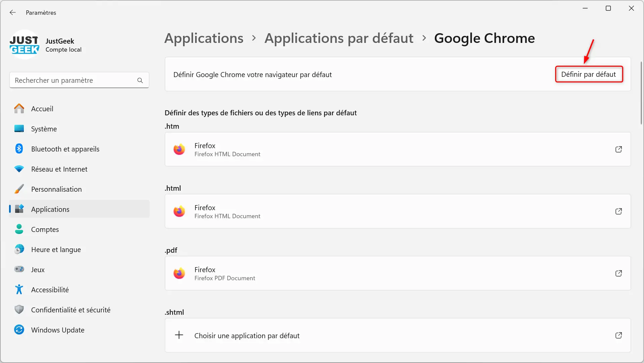
Task: Click the search magnifier icon
Action: pyautogui.click(x=140, y=80)
